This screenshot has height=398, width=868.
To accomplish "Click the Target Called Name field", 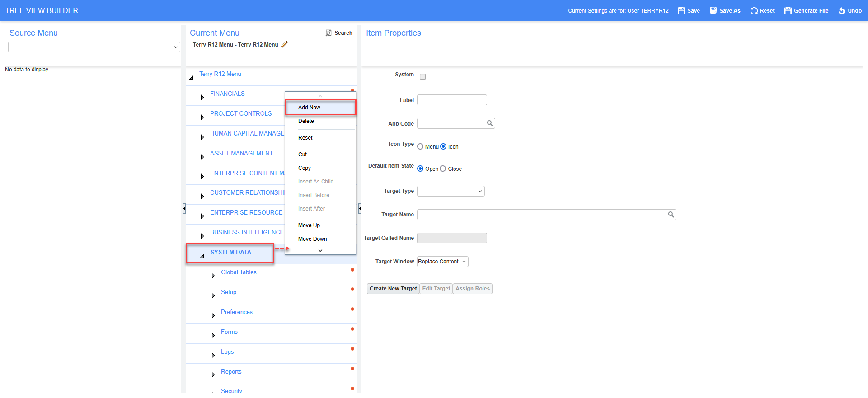I will point(452,238).
